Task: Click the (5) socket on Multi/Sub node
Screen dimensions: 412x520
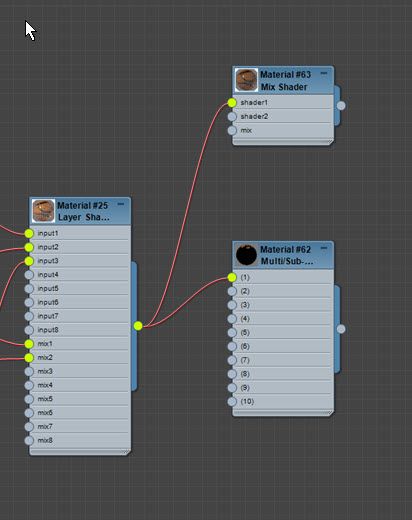Action: point(232,333)
